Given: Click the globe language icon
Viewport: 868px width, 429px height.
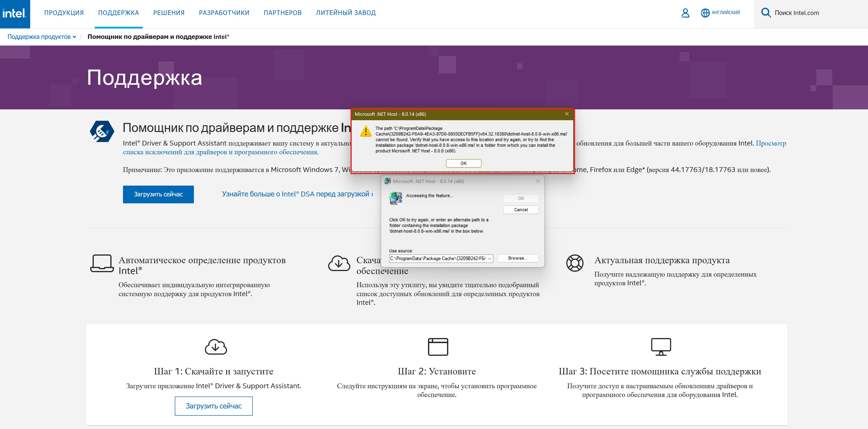Looking at the screenshot, I should pos(705,13).
